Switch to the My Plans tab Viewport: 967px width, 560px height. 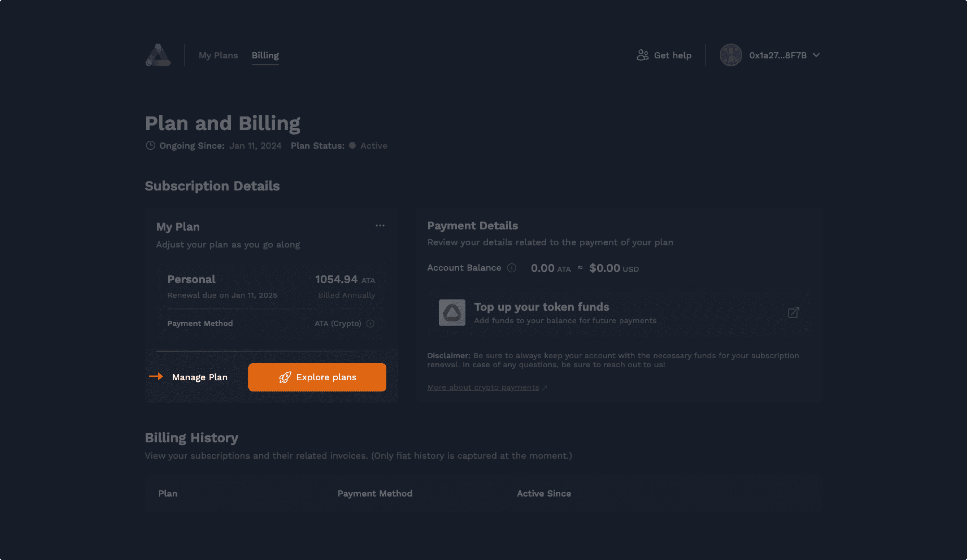point(218,55)
